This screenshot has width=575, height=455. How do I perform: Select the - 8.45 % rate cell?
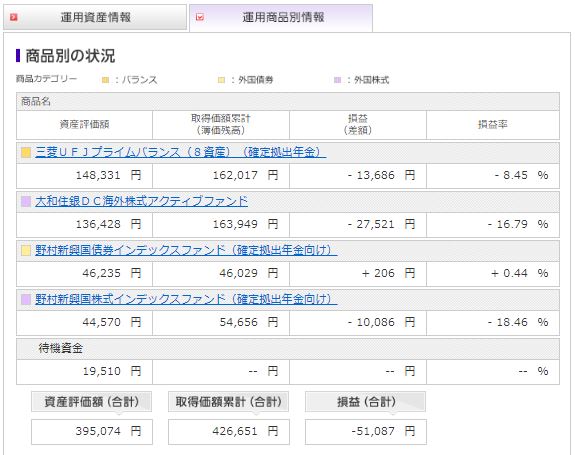pos(493,175)
